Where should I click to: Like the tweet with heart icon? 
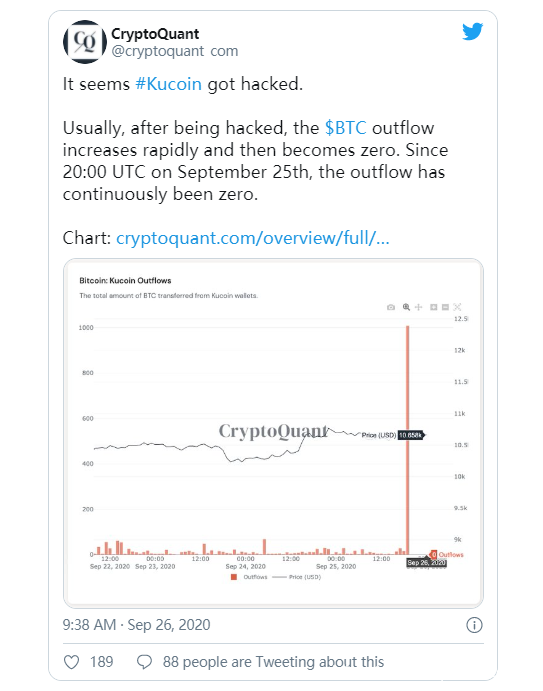72,662
